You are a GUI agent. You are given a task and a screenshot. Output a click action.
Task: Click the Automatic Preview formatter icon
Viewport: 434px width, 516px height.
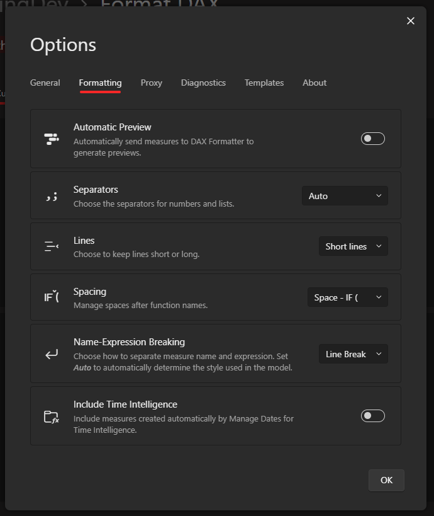pos(51,139)
